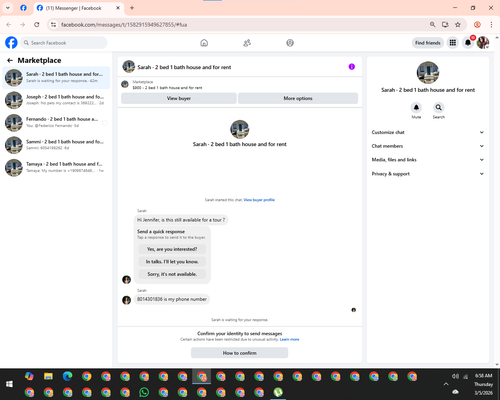Click the OneDrive cloud tray icon
The width and height of the screenshot is (500, 400).
point(455,392)
